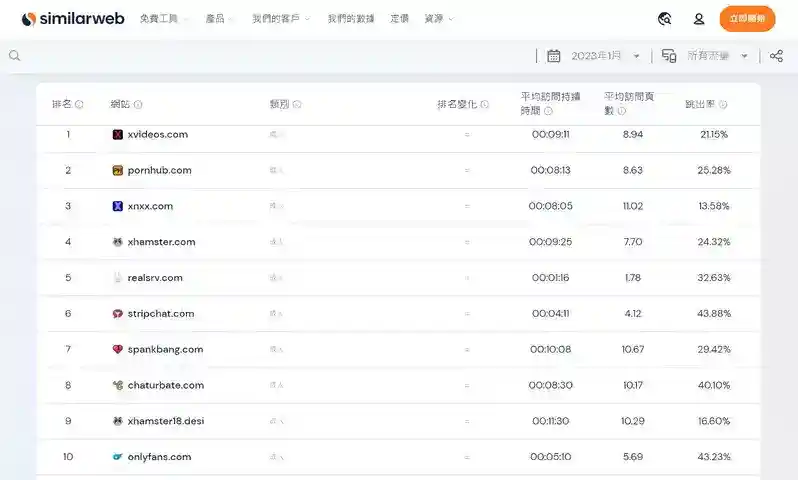Image resolution: width=798 pixels, height=480 pixels.
Task: Open the onlyfans.com site link
Action: click(159, 457)
